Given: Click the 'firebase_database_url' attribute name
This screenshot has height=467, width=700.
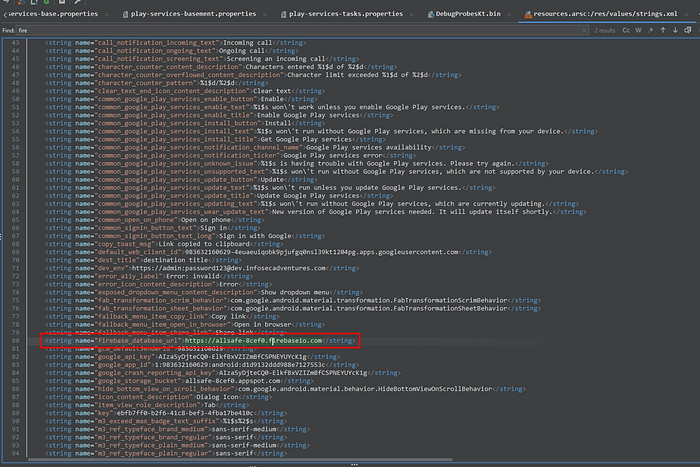Looking at the screenshot, I should pos(139,341).
